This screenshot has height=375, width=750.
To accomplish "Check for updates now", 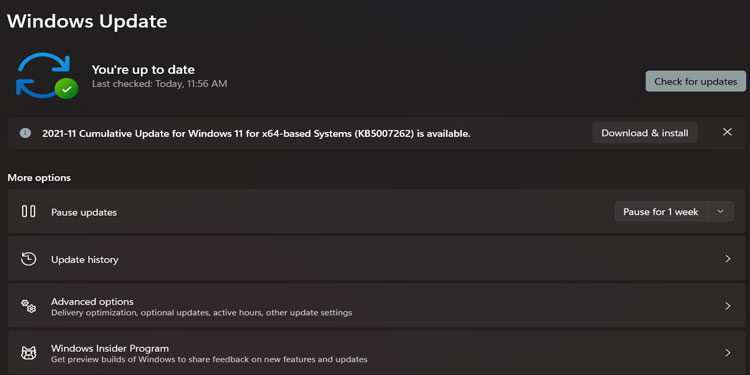I will coord(695,81).
